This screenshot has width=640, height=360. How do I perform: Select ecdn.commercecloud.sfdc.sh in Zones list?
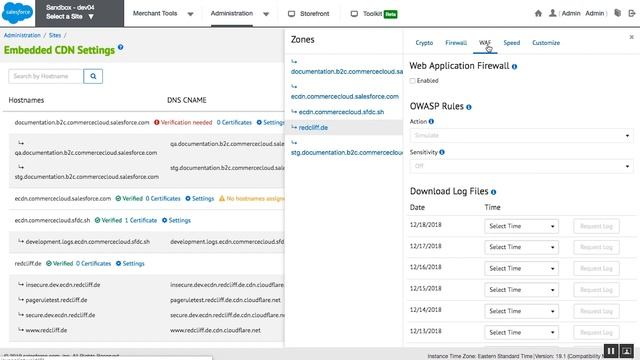pyautogui.click(x=341, y=112)
